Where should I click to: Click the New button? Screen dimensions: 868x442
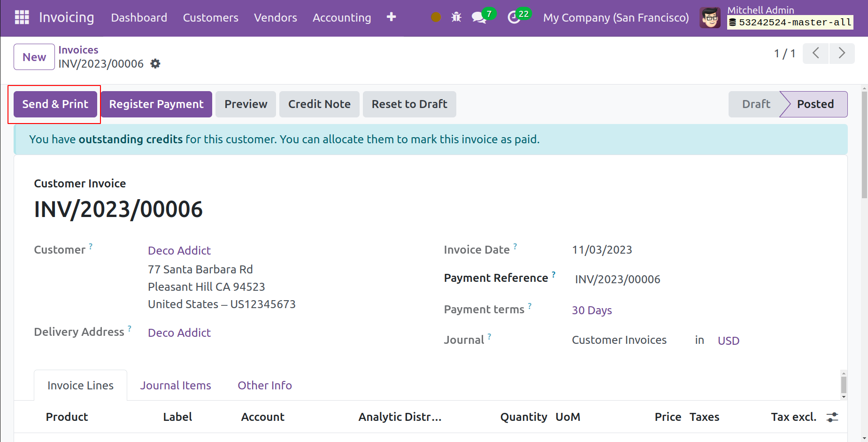coord(34,57)
